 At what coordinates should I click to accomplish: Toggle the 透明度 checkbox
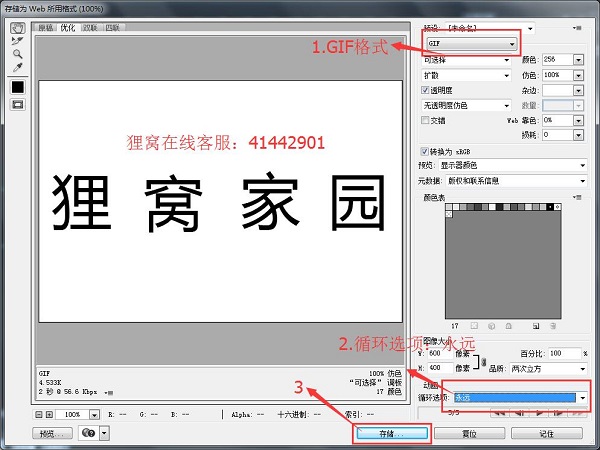tap(425, 90)
